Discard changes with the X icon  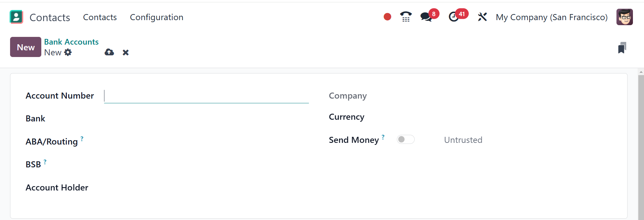pos(126,52)
